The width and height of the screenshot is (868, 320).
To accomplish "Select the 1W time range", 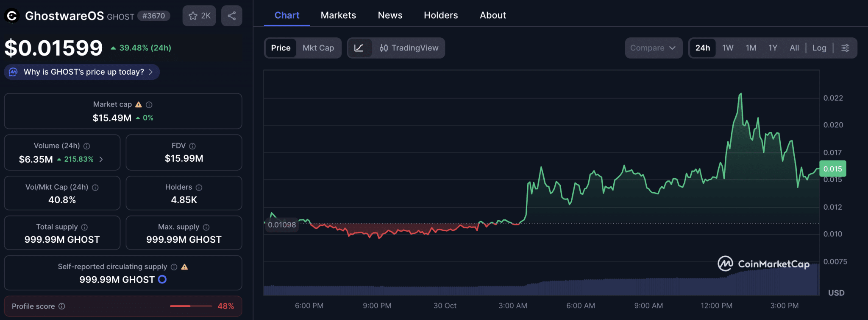I will (728, 48).
